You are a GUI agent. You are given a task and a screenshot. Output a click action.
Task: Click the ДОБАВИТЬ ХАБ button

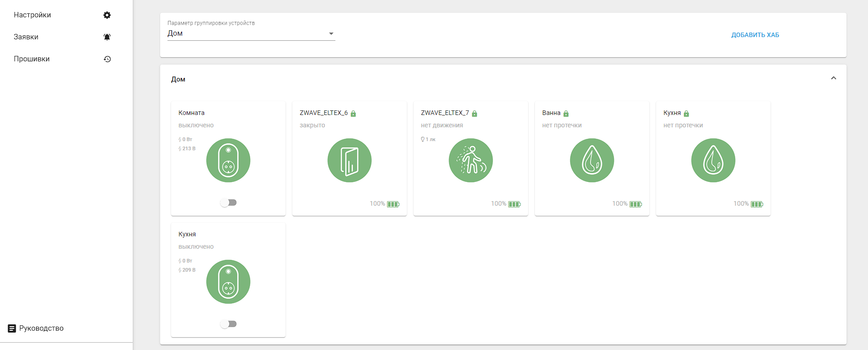coord(755,35)
